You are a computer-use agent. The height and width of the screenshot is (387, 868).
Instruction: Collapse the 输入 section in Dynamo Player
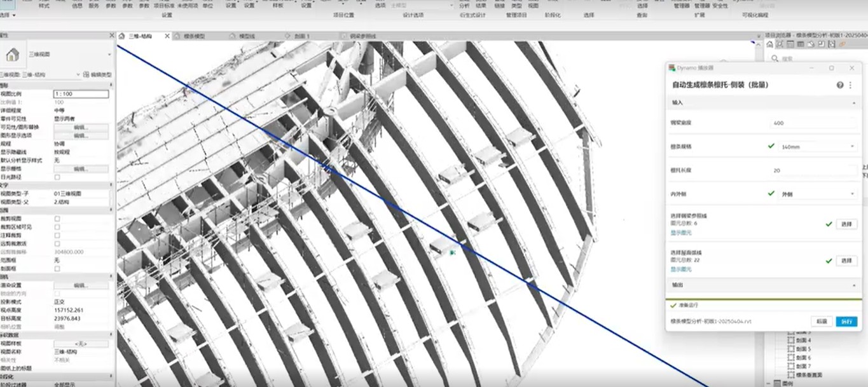pos(853,102)
